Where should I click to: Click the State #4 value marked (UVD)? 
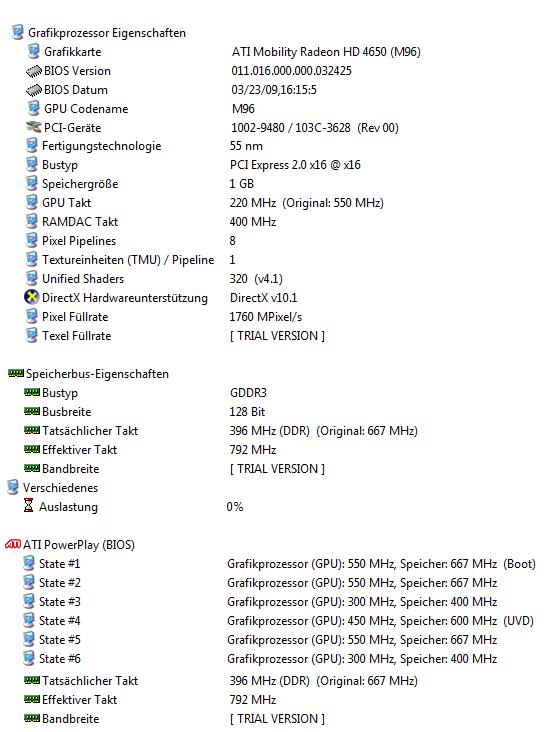(x=380, y=621)
